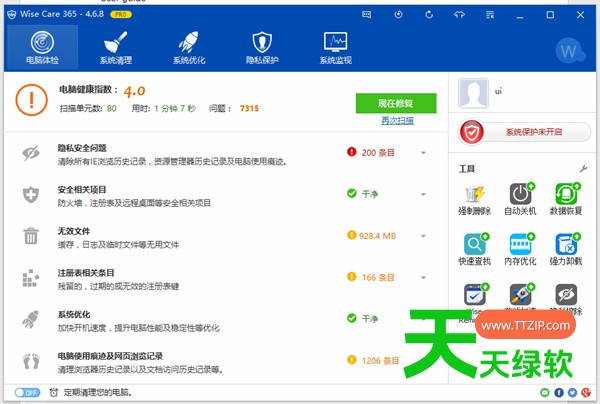Open the rocket game booster tool

(520, 295)
